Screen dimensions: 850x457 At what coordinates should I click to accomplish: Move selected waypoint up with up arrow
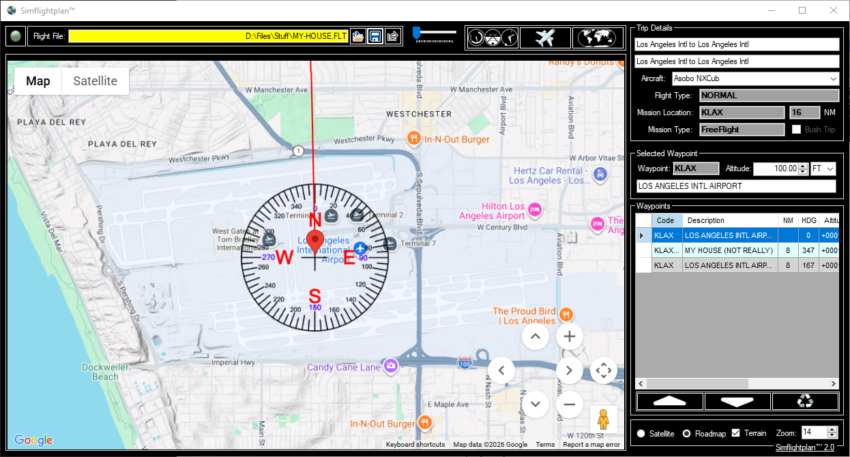coord(669,401)
